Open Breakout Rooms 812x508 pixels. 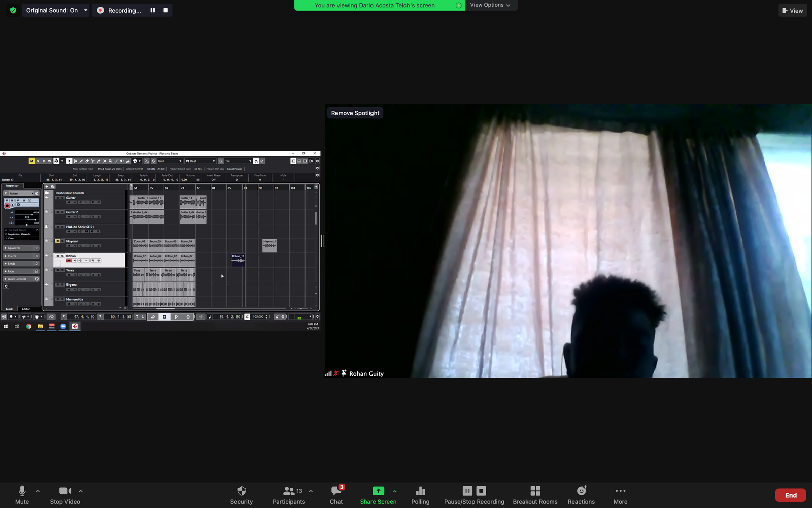[x=535, y=491]
